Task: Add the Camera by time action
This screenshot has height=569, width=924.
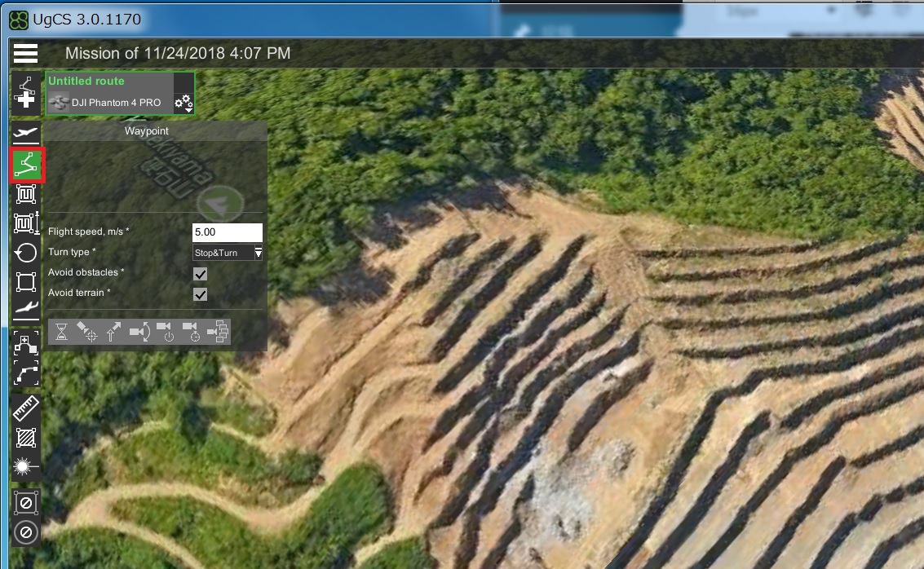Action: [x=193, y=332]
